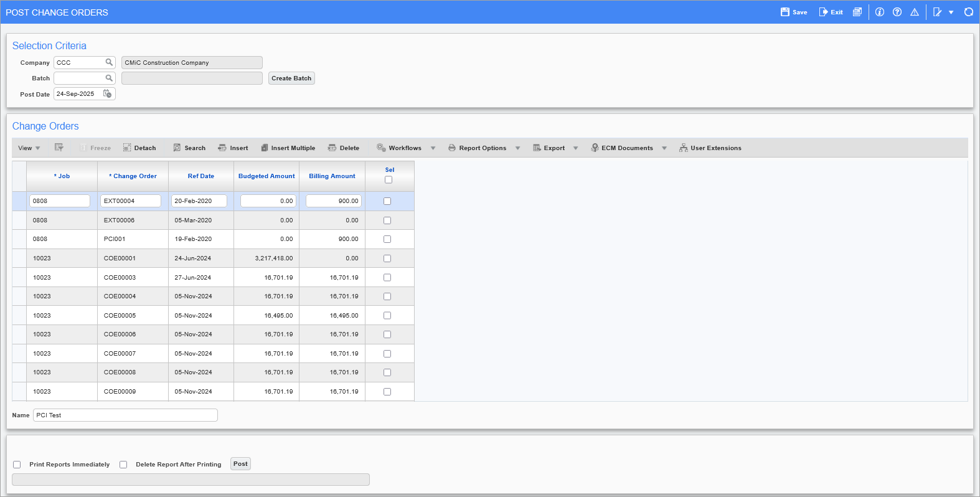Click the query-by-example filter icon
980x497 pixels.
(x=59, y=148)
